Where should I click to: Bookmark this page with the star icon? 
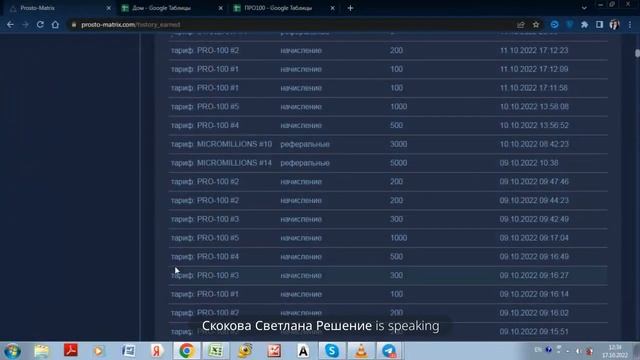536,25
